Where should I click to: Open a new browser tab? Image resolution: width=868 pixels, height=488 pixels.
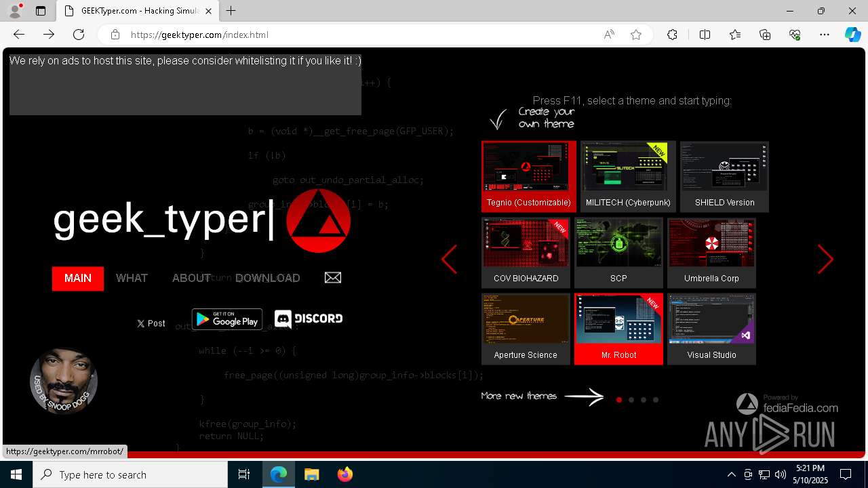point(231,11)
